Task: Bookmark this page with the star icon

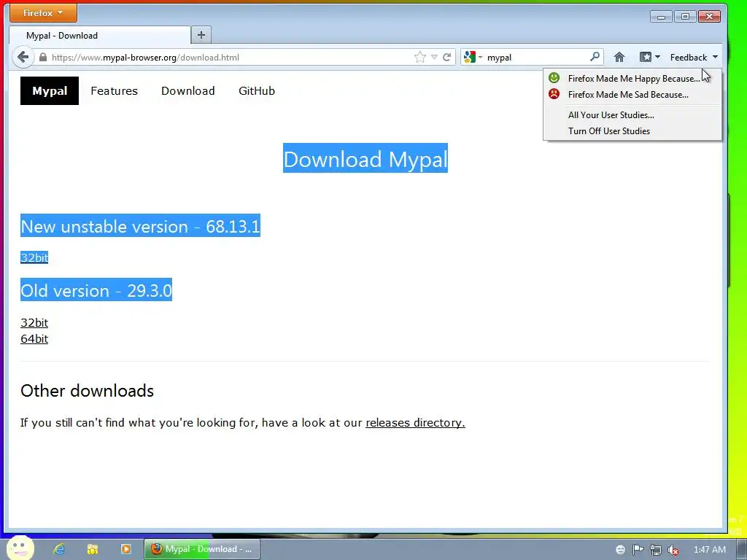Action: click(x=419, y=57)
